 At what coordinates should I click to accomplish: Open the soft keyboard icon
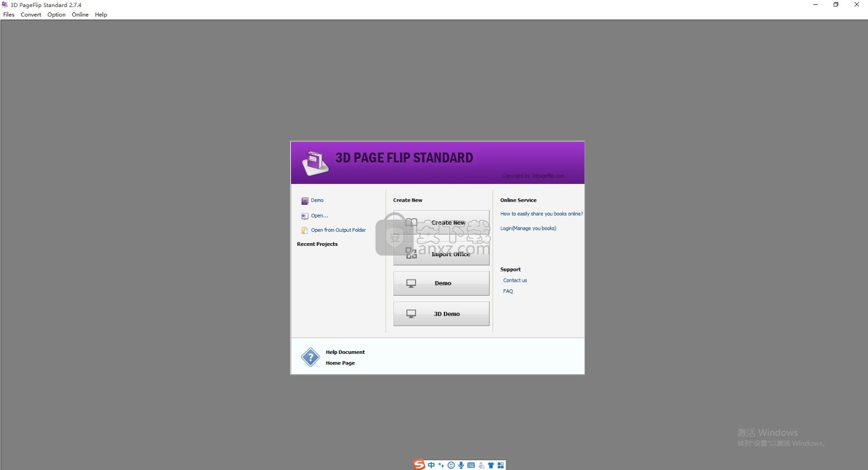[x=471, y=465]
